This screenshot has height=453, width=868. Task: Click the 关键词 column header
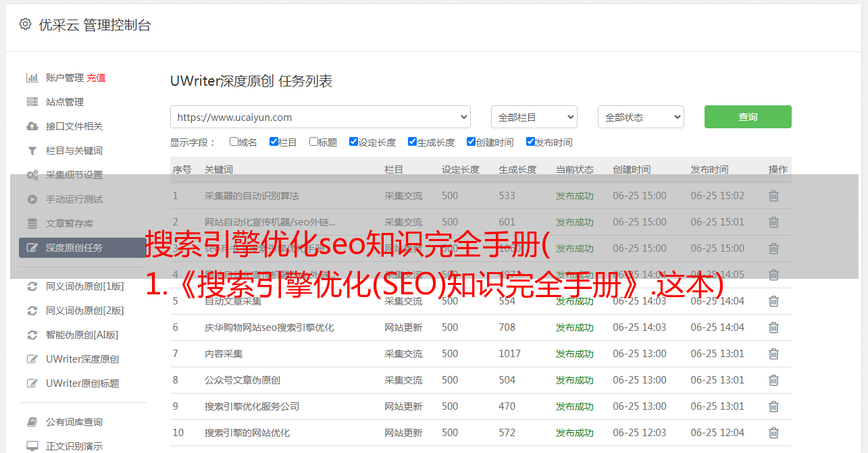pos(219,169)
